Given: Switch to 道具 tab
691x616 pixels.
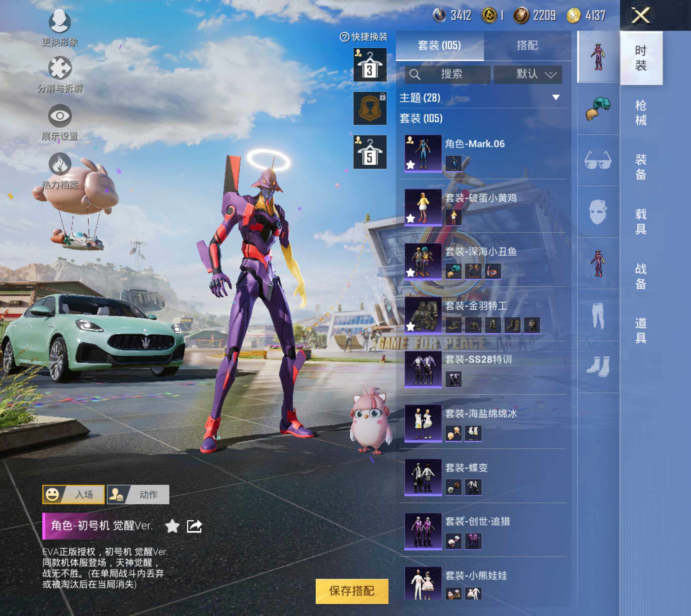Looking at the screenshot, I should (x=641, y=330).
